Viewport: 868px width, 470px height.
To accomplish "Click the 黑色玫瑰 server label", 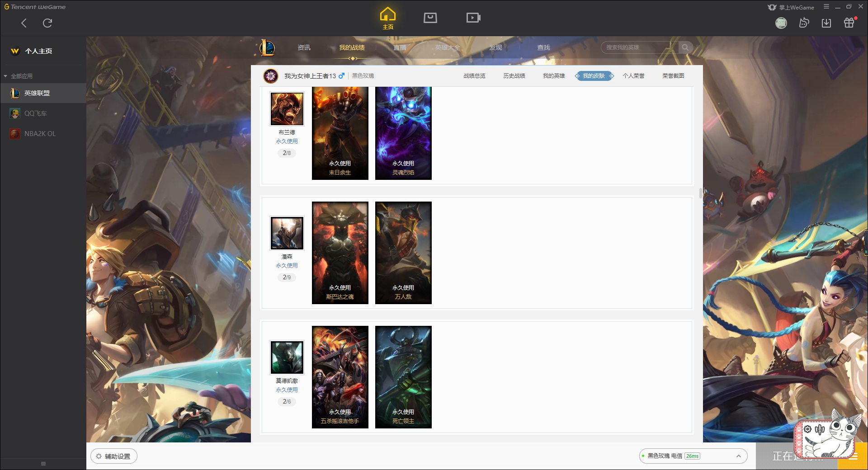I will 363,76.
